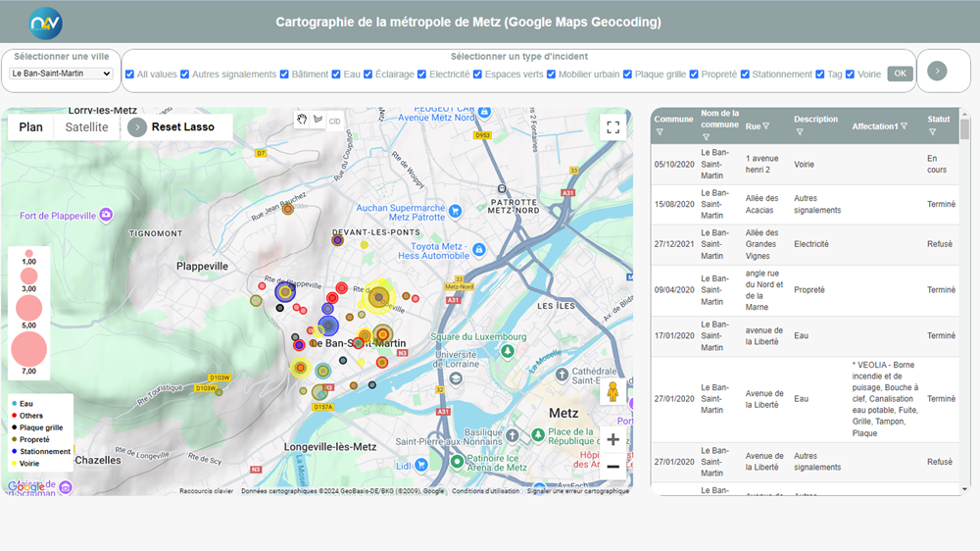Switch map to Satellite view
This screenshot has height=551, width=980.
click(87, 127)
